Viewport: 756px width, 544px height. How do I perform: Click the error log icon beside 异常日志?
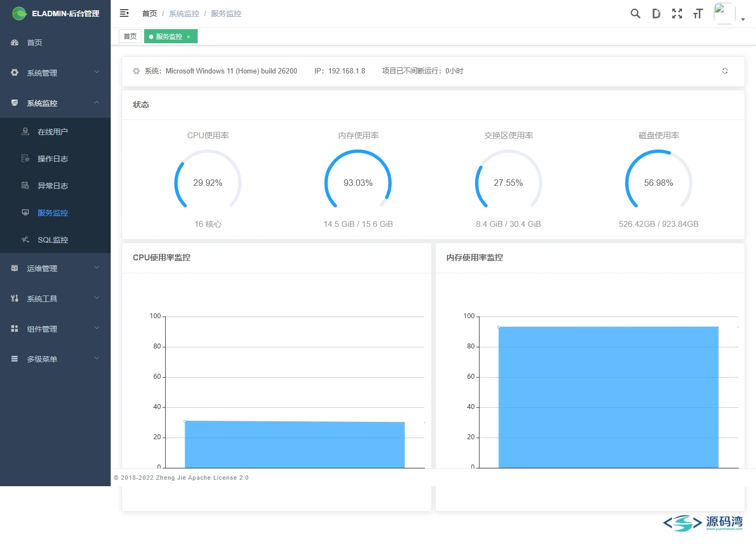(25, 185)
